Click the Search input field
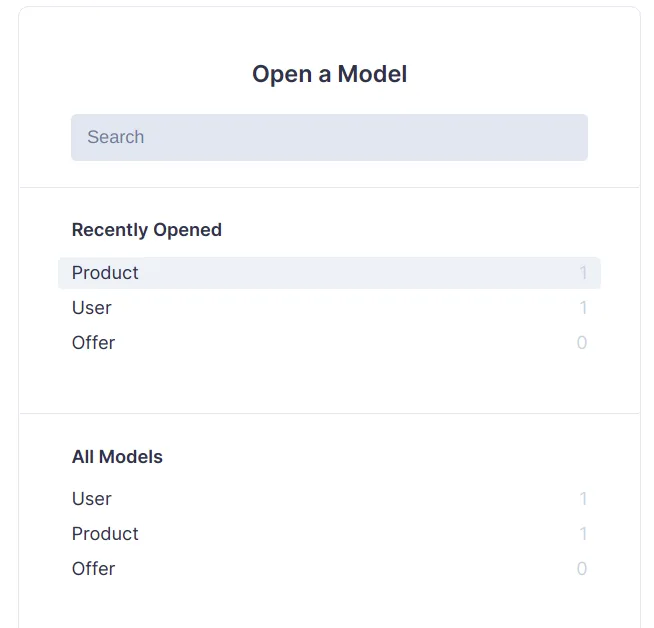 click(329, 137)
